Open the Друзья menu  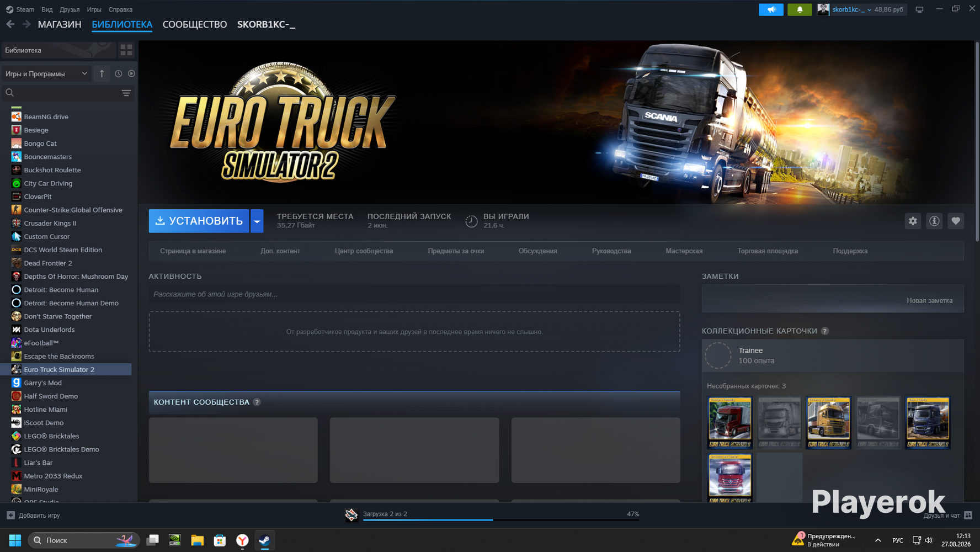(70, 9)
